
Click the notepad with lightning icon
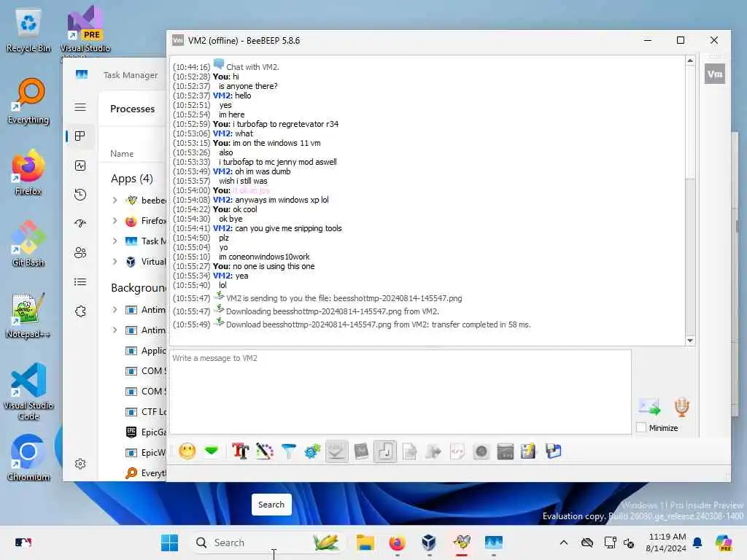pyautogui.click(x=528, y=451)
